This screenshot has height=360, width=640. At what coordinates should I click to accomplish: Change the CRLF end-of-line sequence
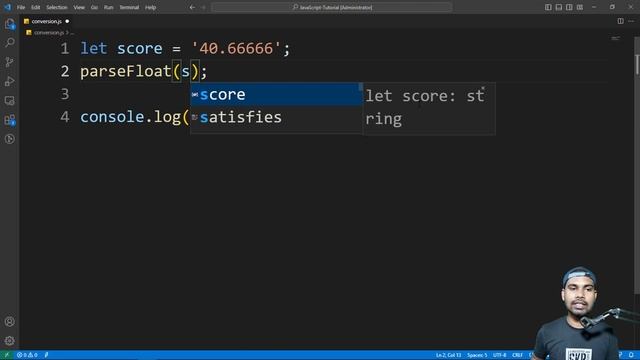[517, 355]
